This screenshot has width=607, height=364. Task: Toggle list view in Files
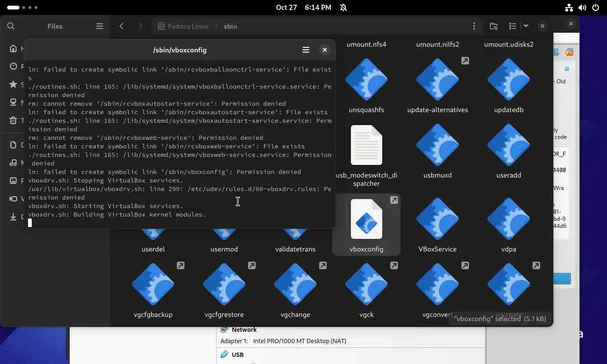click(513, 26)
